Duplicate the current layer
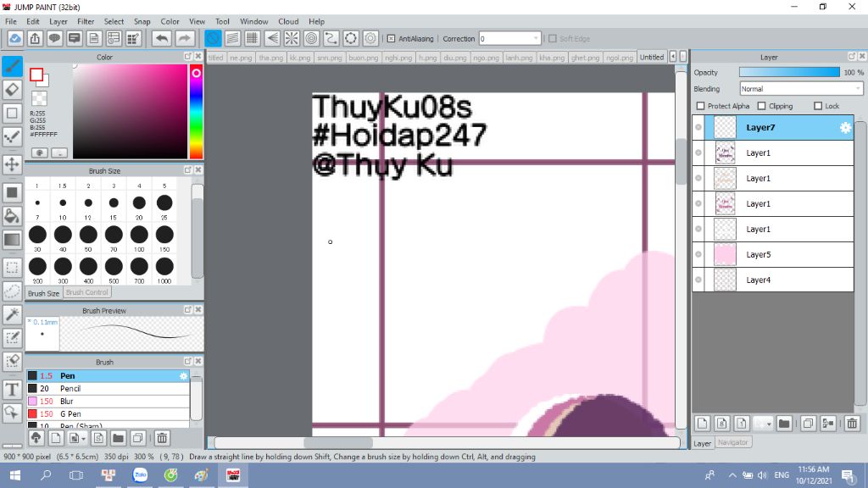Image resolution: width=868 pixels, height=488 pixels. pos(808,424)
